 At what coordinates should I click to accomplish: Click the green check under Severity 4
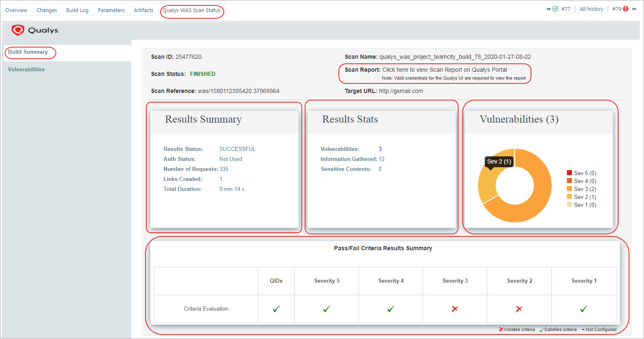[x=391, y=309]
